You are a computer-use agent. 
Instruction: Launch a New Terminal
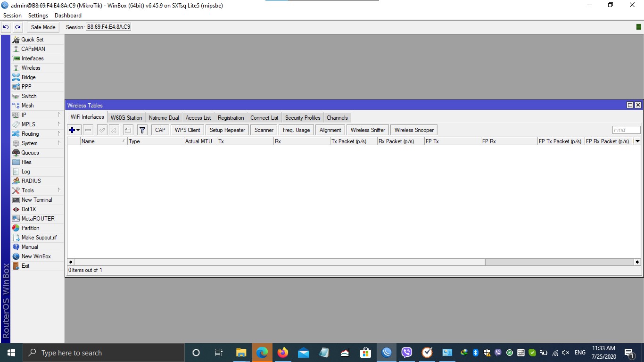coord(38,200)
